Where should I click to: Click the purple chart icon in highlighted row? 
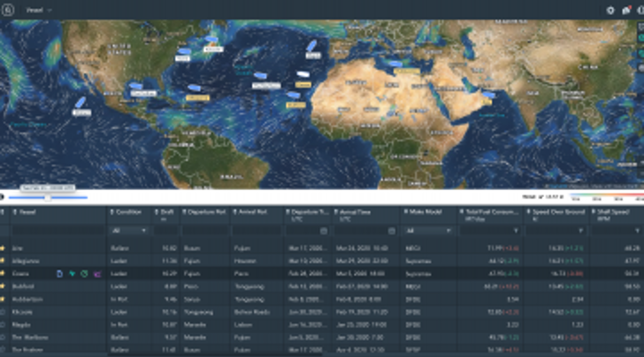pos(96,274)
